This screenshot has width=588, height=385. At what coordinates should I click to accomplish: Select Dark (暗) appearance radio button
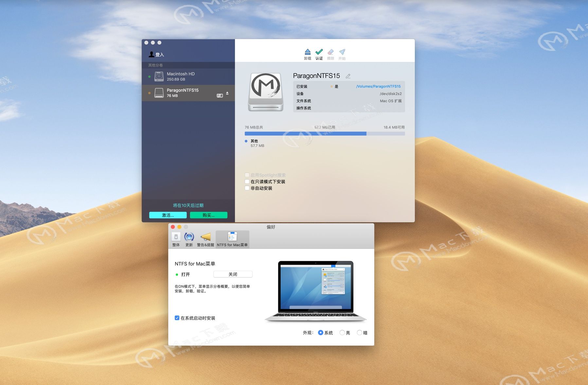360,333
